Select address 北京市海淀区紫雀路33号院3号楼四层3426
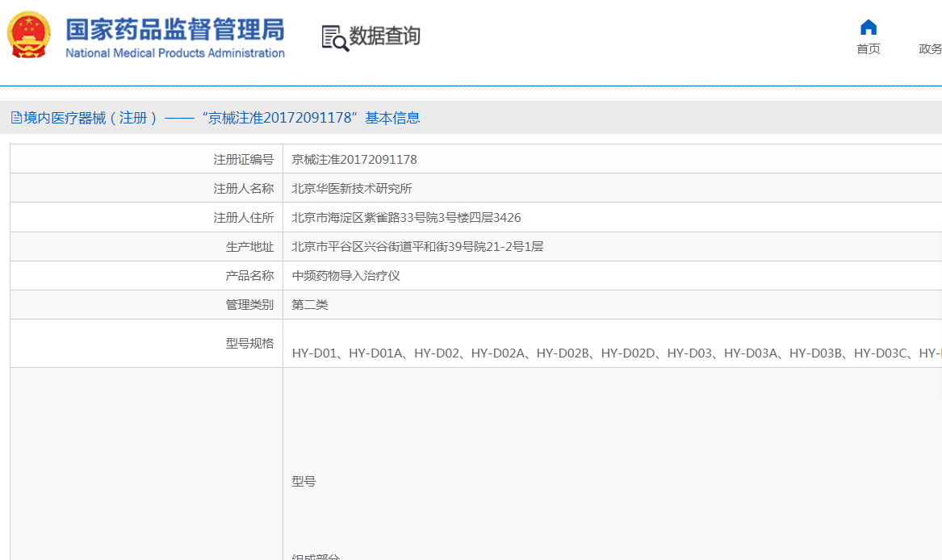Screen dimensions: 942x560 pos(406,218)
